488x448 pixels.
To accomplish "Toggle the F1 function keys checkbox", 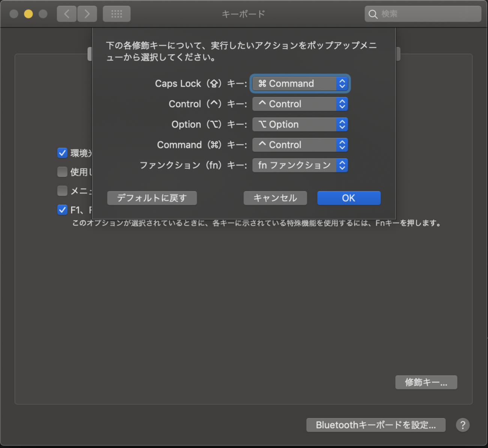I will [x=62, y=210].
